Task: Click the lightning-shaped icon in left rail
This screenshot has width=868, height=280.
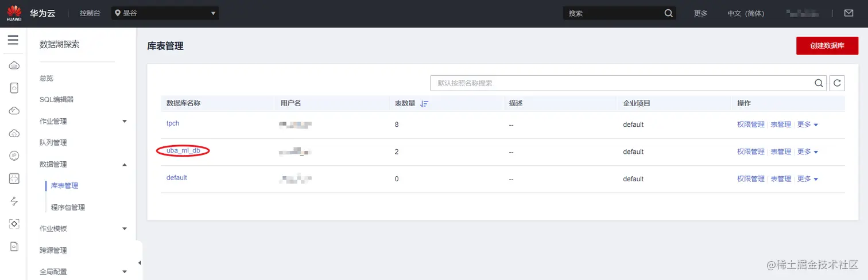Action: point(14,201)
